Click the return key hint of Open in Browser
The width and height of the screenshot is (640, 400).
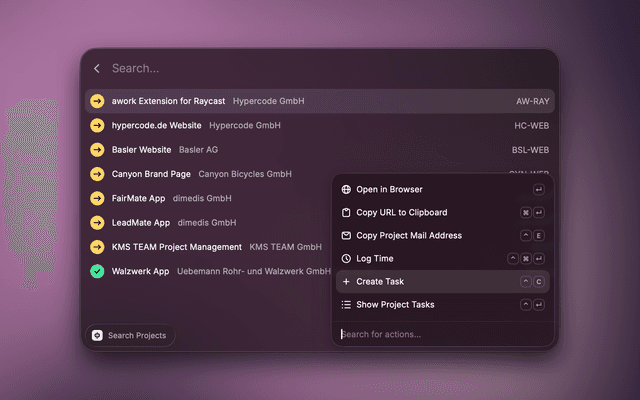(x=539, y=189)
